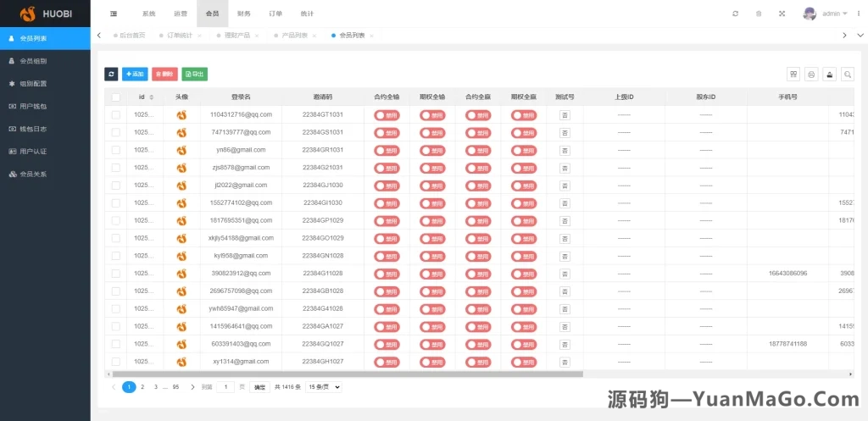
Task: Open the 15条/页 page size dropdown
Action: coord(324,387)
